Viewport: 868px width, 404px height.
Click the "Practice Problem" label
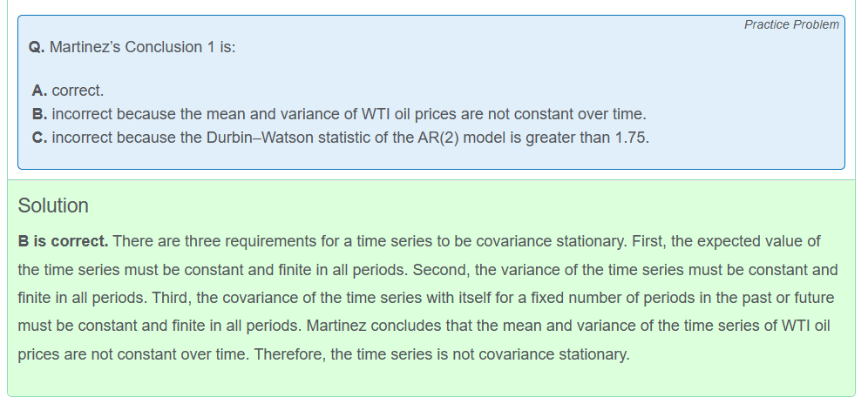(x=791, y=24)
